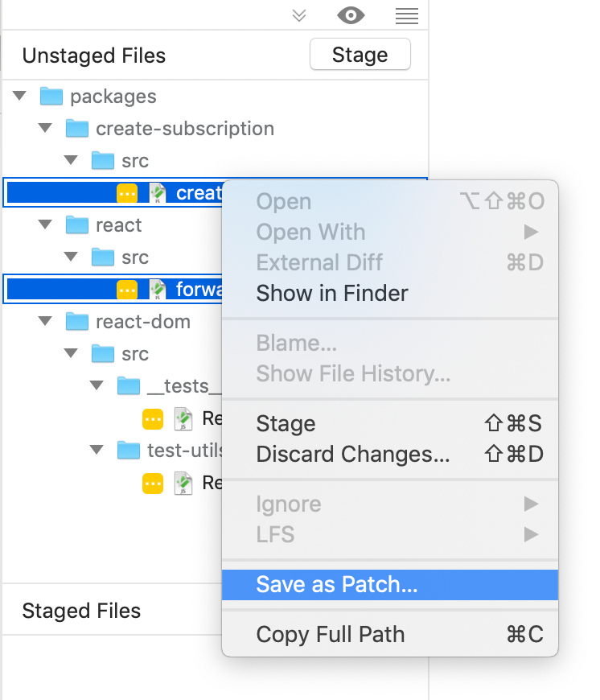Collapse the create-subscription folder
Viewport: 600px width, 700px height.
(x=45, y=128)
